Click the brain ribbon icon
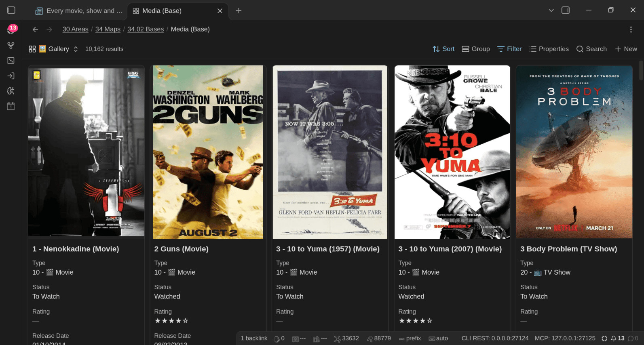This screenshot has height=345, width=644. pos(11,91)
